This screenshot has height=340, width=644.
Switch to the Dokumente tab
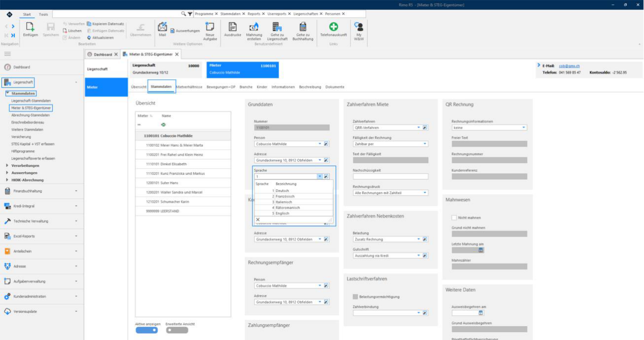click(335, 87)
